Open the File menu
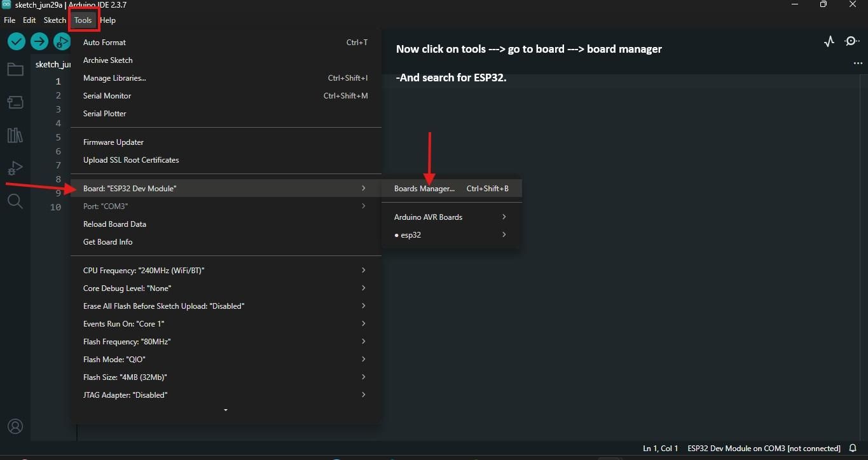This screenshot has width=868, height=460. tap(10, 20)
